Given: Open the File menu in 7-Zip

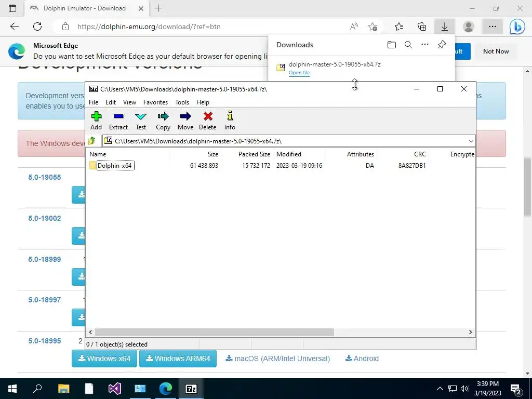Looking at the screenshot, I should [94, 102].
